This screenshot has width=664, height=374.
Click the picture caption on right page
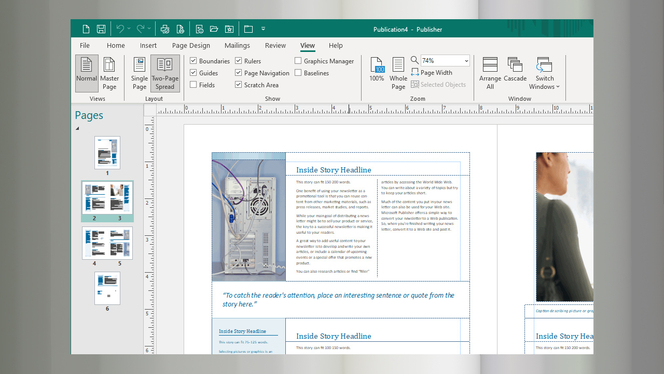point(564,311)
